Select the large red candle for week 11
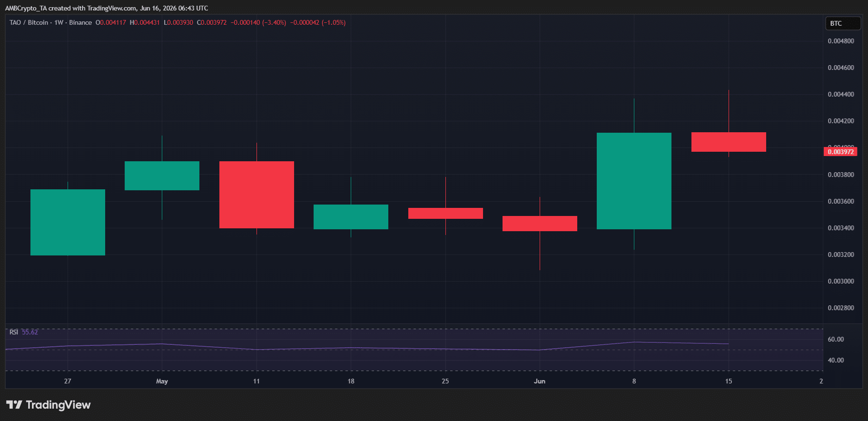Viewport: 868px width, 421px height. [x=256, y=195]
